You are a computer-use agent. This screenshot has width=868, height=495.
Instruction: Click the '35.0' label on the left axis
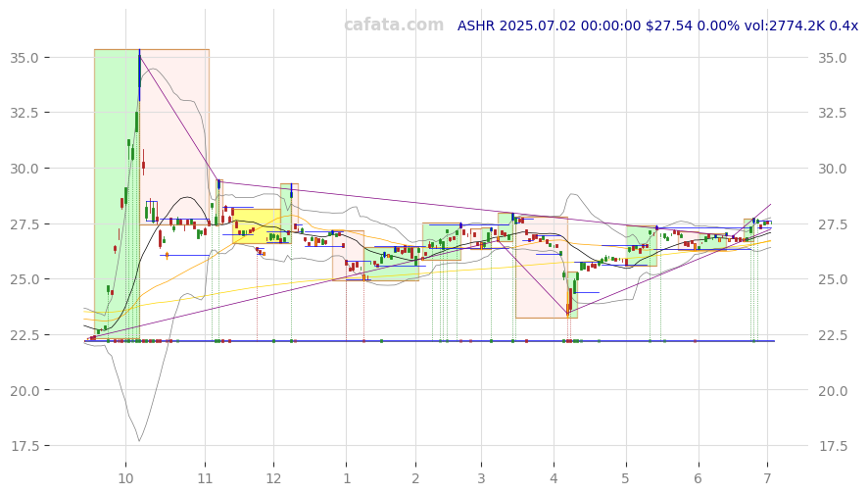[x=24, y=58]
